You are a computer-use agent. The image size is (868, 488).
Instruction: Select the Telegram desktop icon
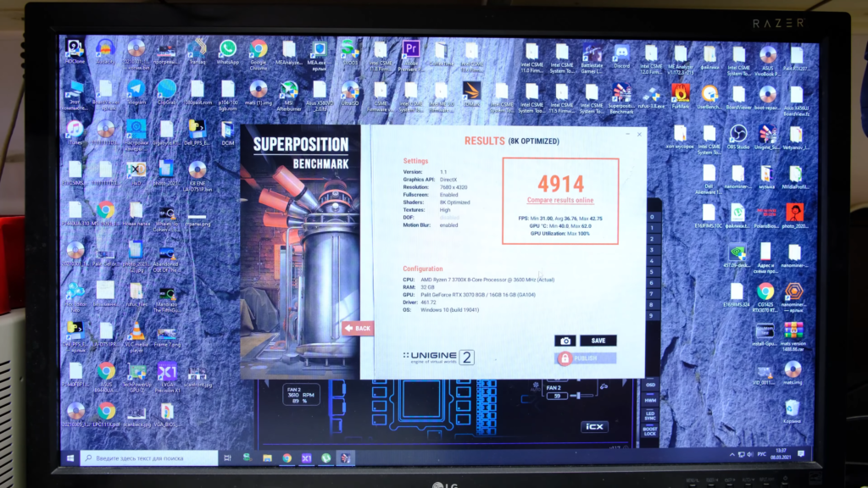tap(136, 89)
